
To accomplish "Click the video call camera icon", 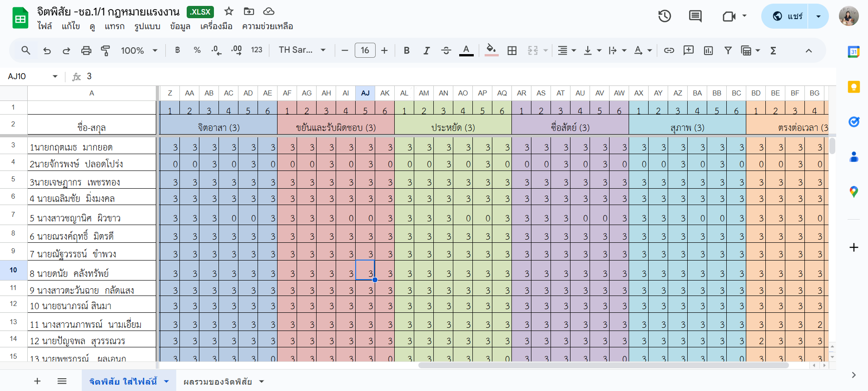I will pyautogui.click(x=729, y=16).
